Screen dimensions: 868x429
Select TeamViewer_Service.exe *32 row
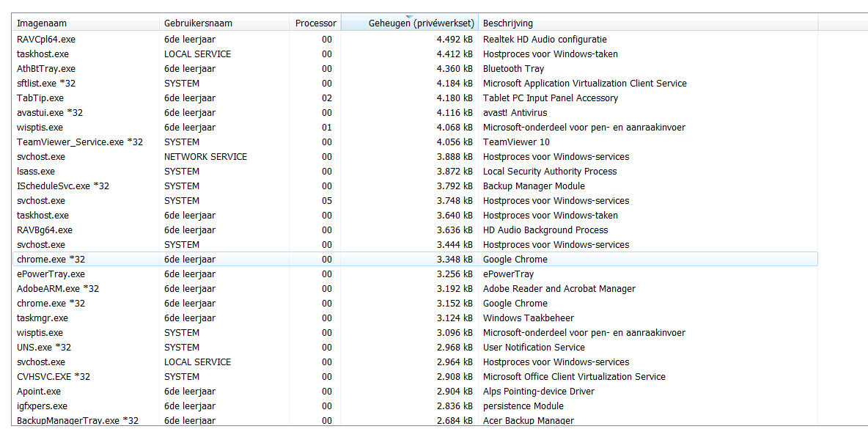pyautogui.click(x=80, y=142)
